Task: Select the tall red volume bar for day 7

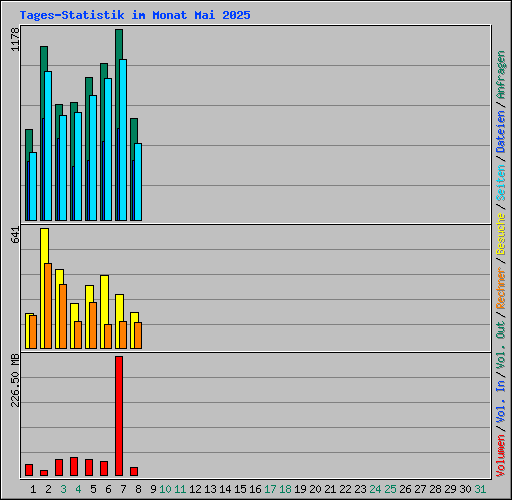Action: [x=119, y=416]
